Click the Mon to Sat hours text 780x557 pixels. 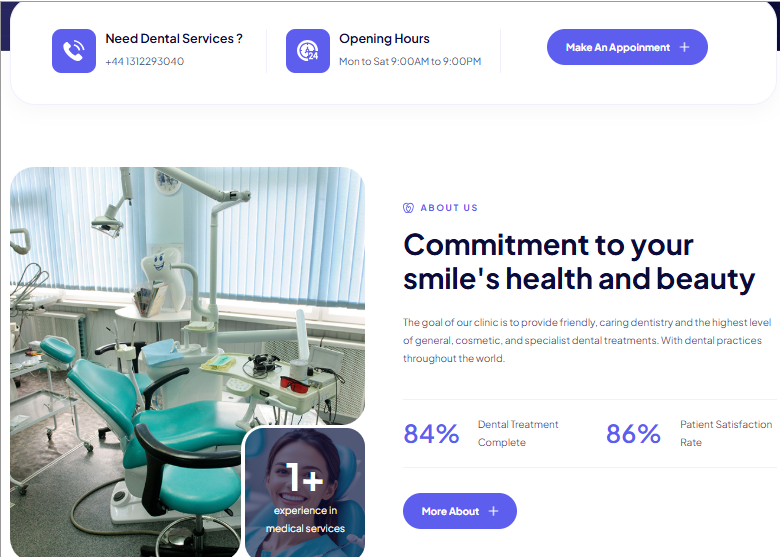pos(410,61)
